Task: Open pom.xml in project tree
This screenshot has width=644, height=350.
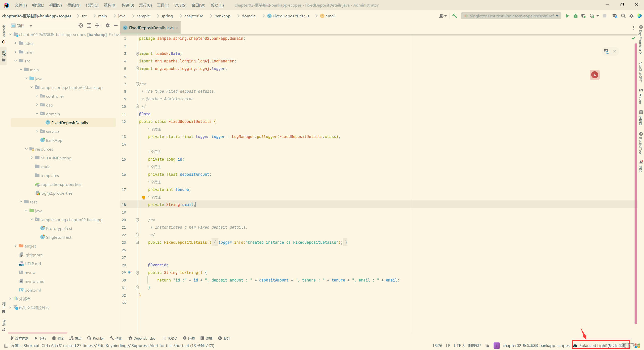Action: 30,290
